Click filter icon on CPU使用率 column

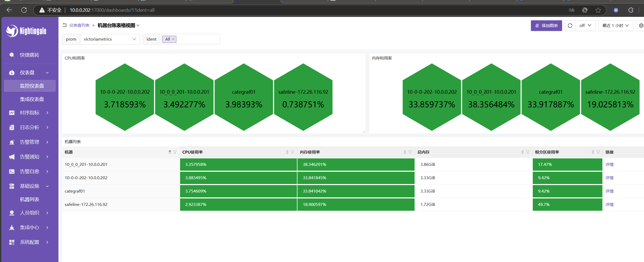[292, 152]
